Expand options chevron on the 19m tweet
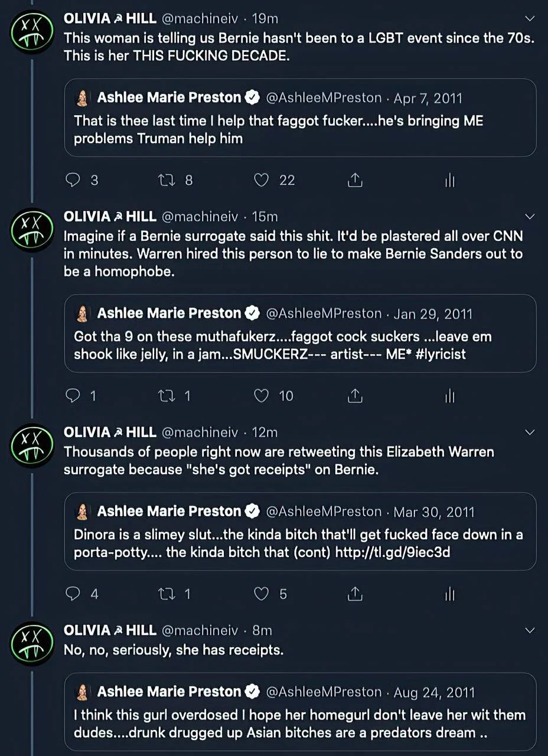Image resolution: width=548 pixels, height=756 pixels. point(530,18)
